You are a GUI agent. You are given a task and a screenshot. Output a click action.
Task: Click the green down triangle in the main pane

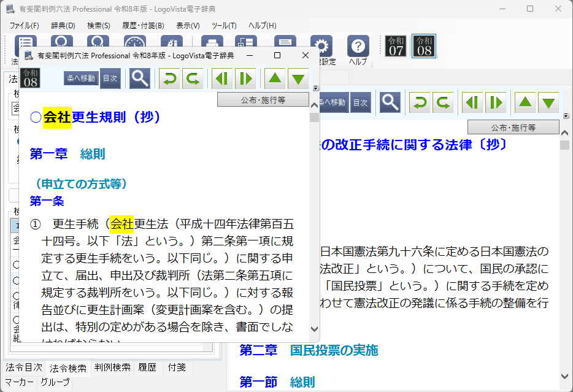[548, 102]
